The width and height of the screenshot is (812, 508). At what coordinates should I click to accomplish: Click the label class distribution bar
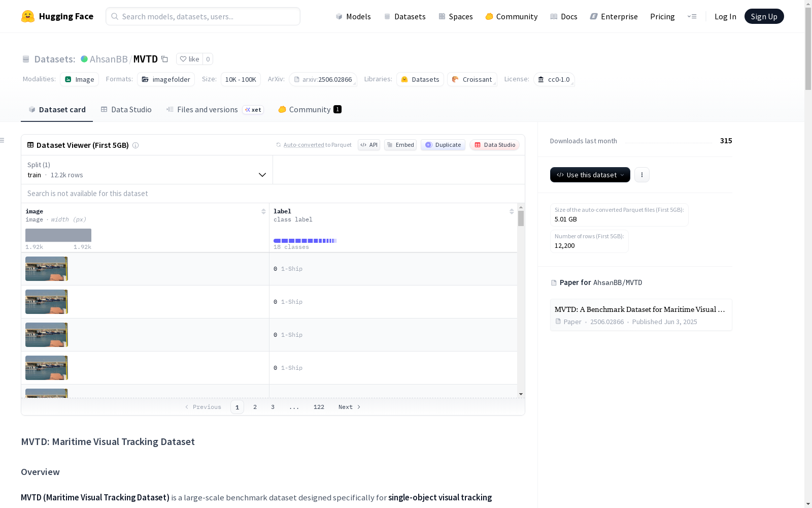point(305,241)
